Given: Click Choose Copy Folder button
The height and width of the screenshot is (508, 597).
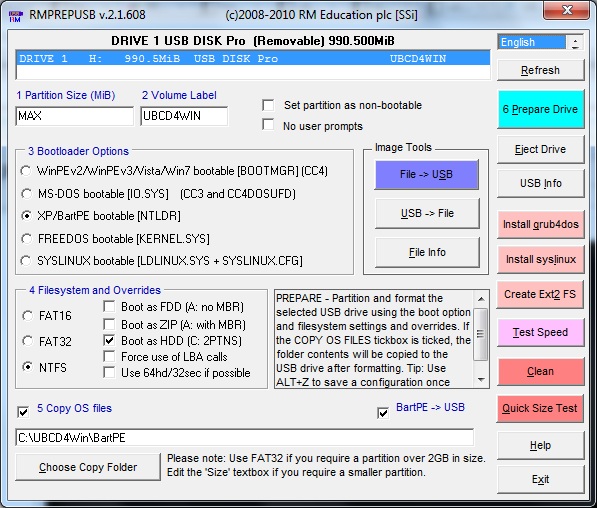Looking at the screenshot, I should pos(88,467).
